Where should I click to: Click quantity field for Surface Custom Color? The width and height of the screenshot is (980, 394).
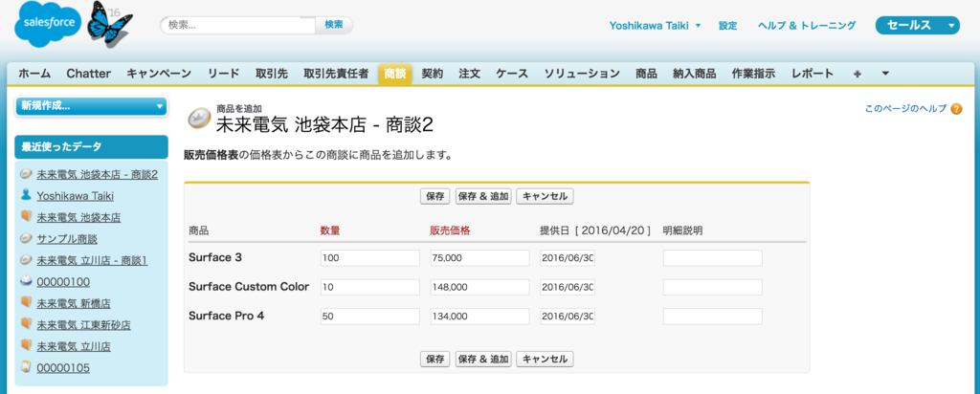pos(370,287)
